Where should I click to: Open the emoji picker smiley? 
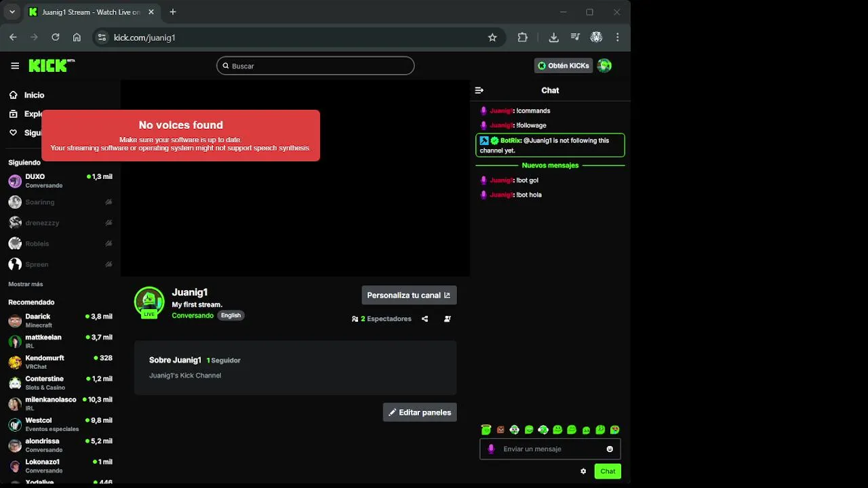(610, 449)
